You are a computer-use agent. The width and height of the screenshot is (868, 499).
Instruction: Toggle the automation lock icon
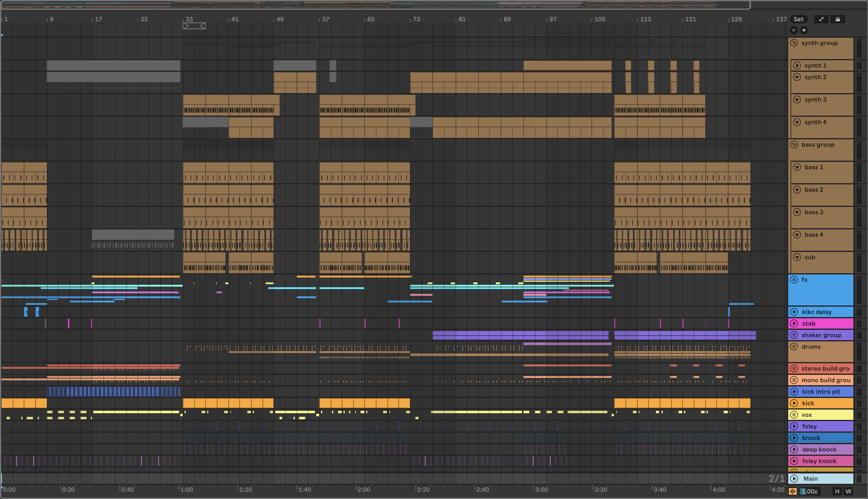point(838,19)
